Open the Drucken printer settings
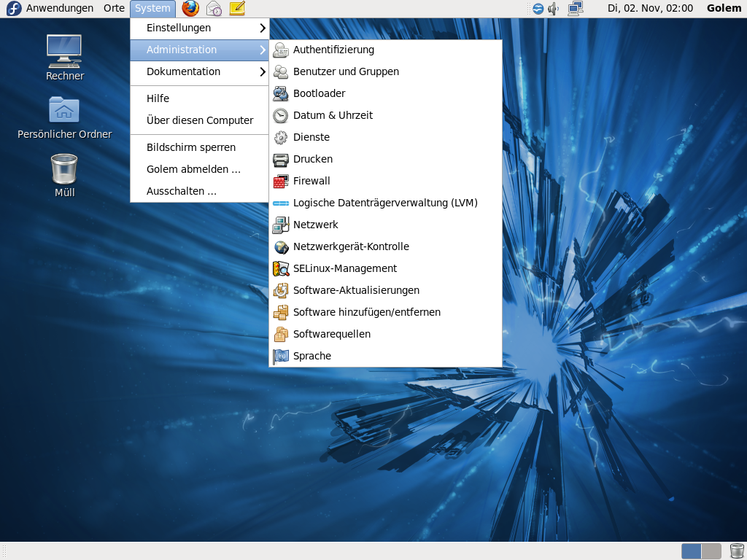747x560 pixels. pos(312,159)
